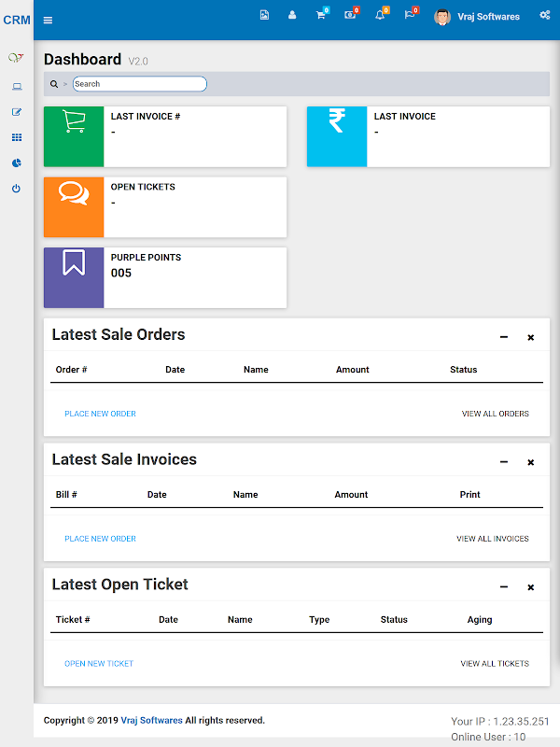Open the shopping cart in top bar
The height and width of the screenshot is (747, 560).
point(320,15)
